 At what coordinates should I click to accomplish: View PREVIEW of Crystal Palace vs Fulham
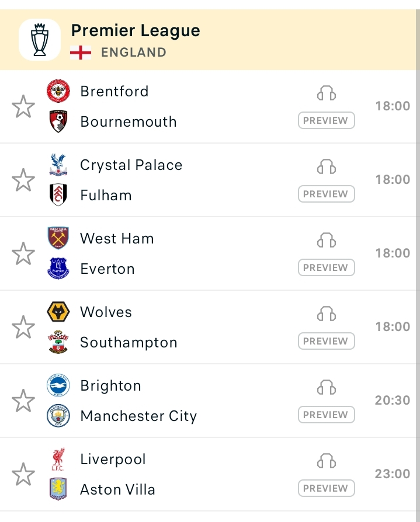click(x=327, y=194)
